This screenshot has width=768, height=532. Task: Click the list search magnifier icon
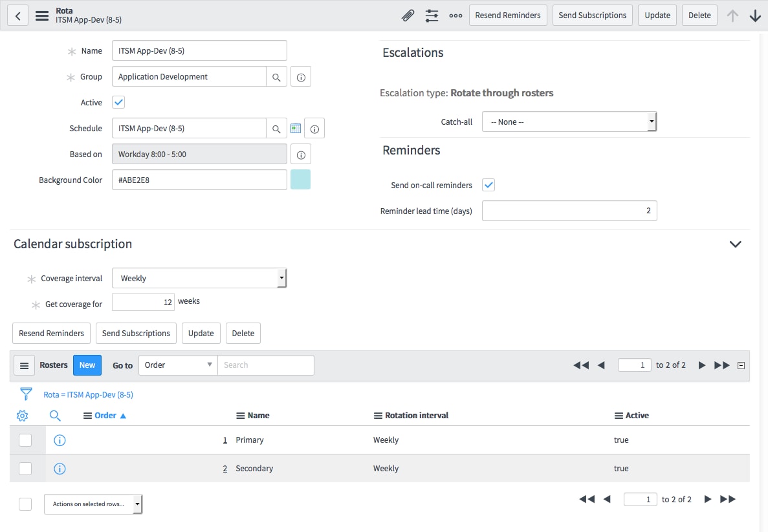55,416
